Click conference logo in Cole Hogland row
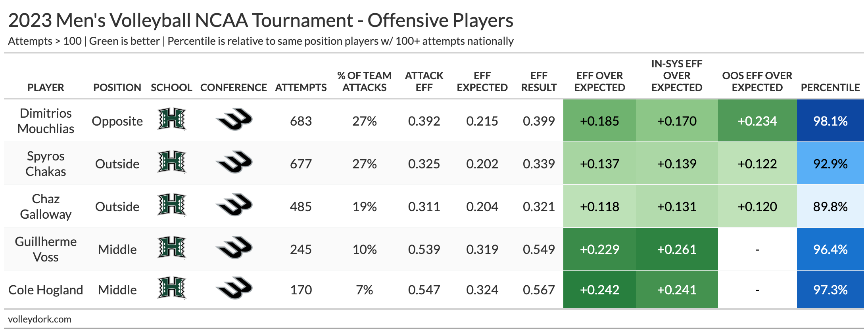868x332 pixels. tap(234, 288)
